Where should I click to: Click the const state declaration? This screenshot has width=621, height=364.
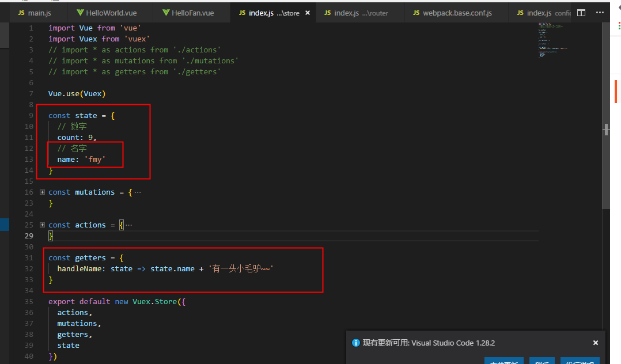(82, 116)
